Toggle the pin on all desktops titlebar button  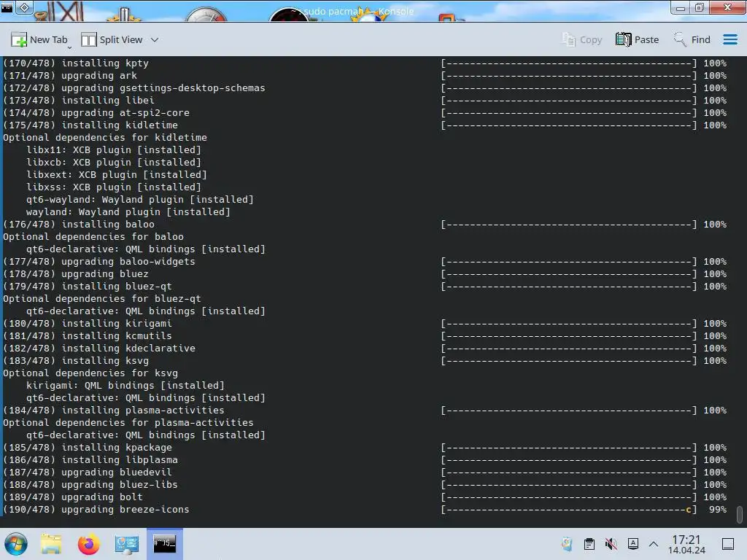(25, 7)
